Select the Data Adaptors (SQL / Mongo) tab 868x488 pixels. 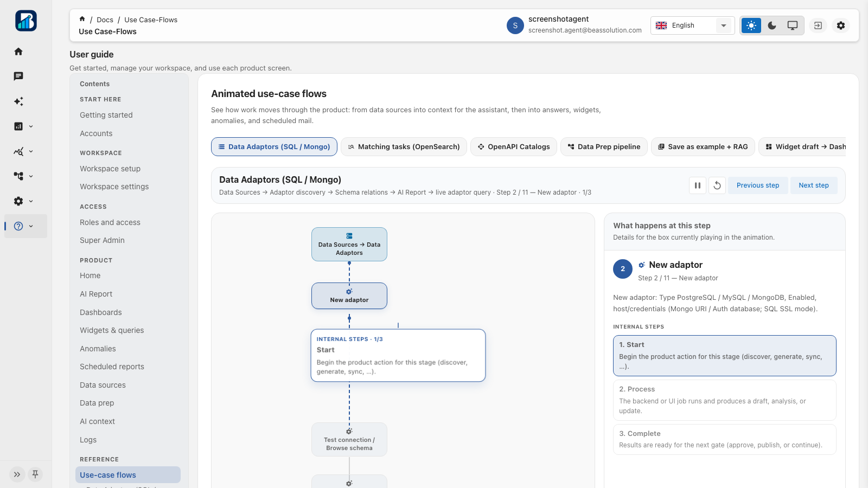point(274,147)
